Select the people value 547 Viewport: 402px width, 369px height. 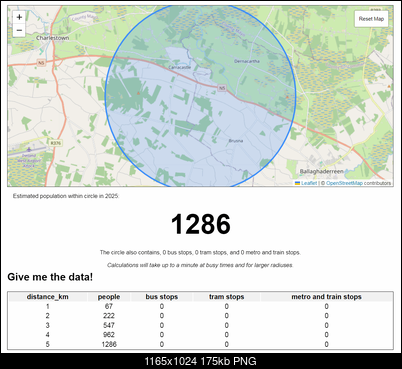[109, 325]
